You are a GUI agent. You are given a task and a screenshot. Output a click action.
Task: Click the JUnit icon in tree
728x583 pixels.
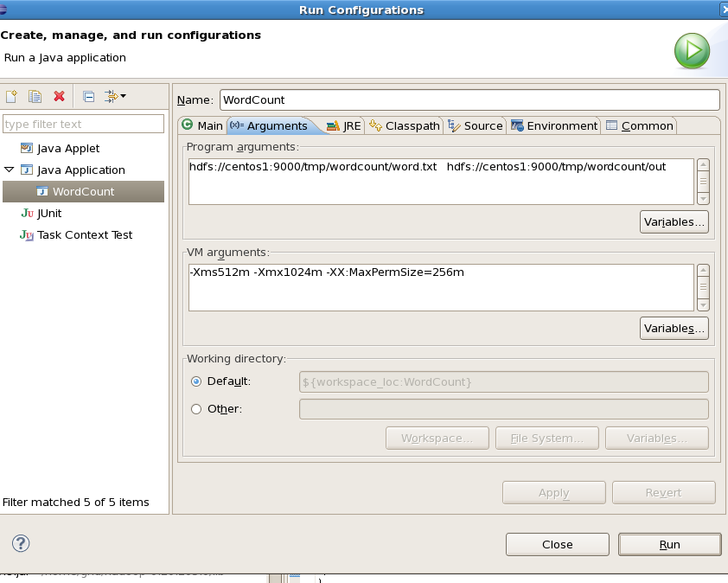(x=27, y=214)
